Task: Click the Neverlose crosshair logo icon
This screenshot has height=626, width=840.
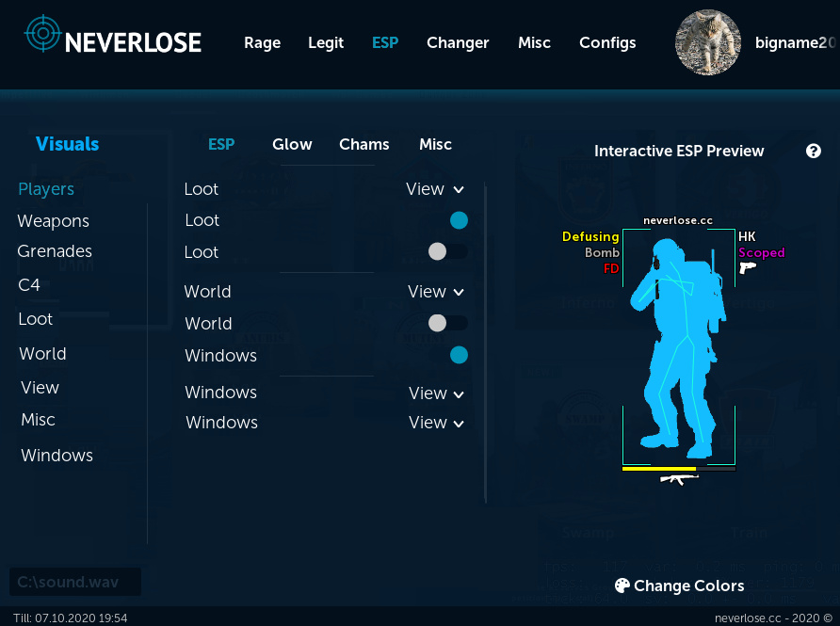Action: [43, 33]
